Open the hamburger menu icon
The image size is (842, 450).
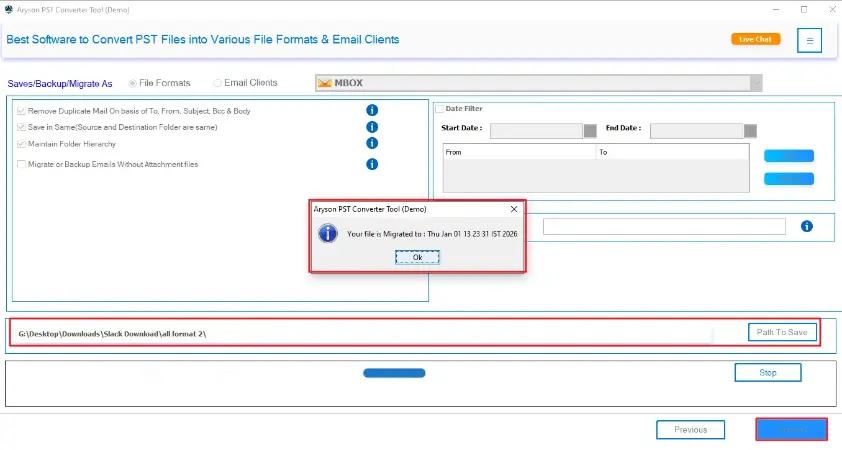tap(809, 40)
